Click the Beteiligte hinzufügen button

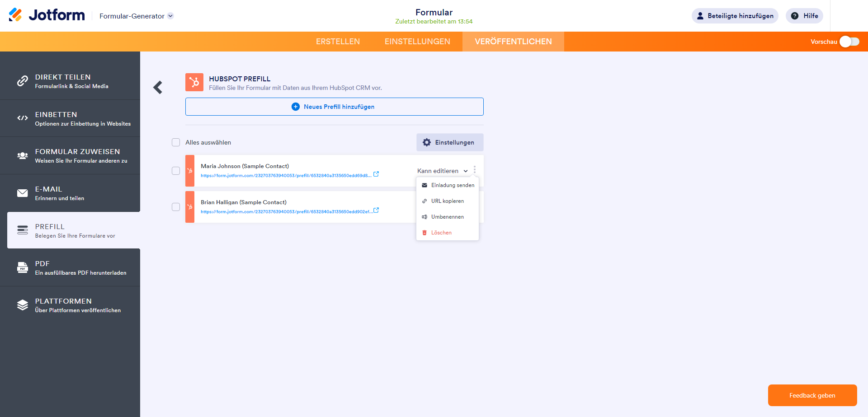click(x=735, y=16)
